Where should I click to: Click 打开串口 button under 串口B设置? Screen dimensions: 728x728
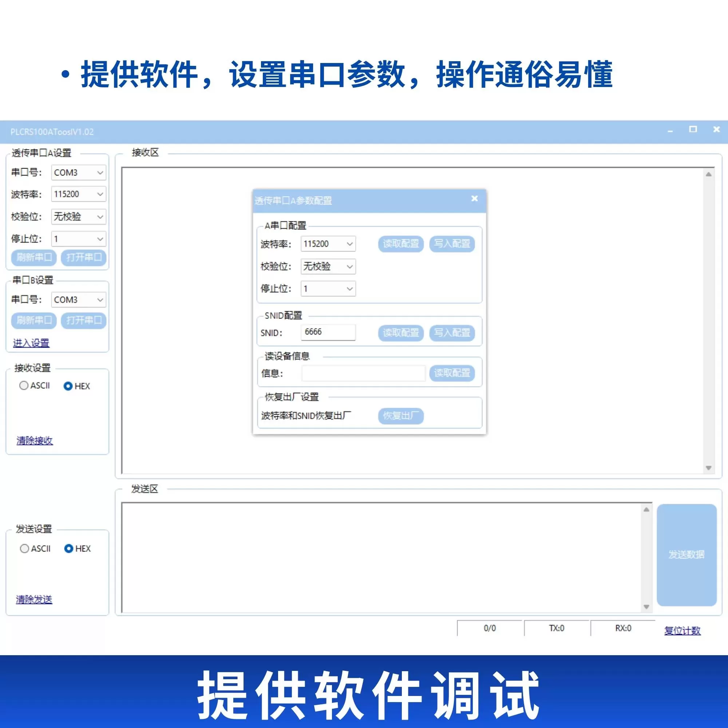tap(84, 321)
